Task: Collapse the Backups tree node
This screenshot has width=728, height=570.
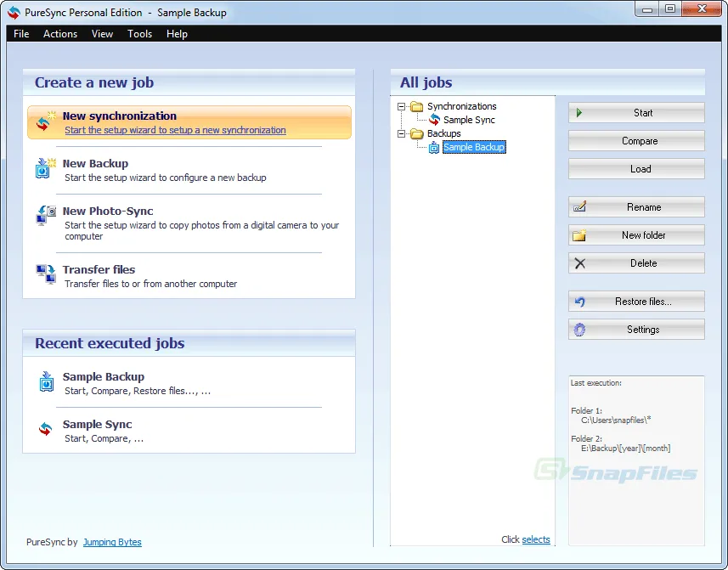Action: [401, 133]
